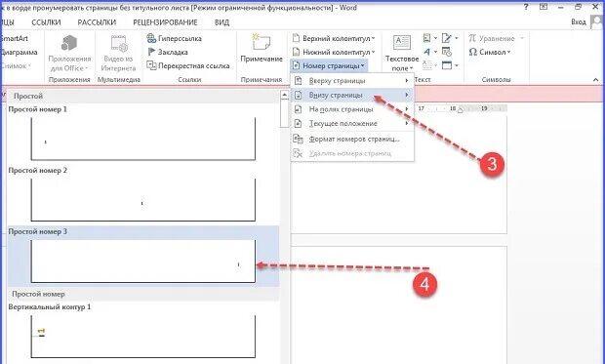Click the gallery scrollbar up arrow

[x=284, y=95]
